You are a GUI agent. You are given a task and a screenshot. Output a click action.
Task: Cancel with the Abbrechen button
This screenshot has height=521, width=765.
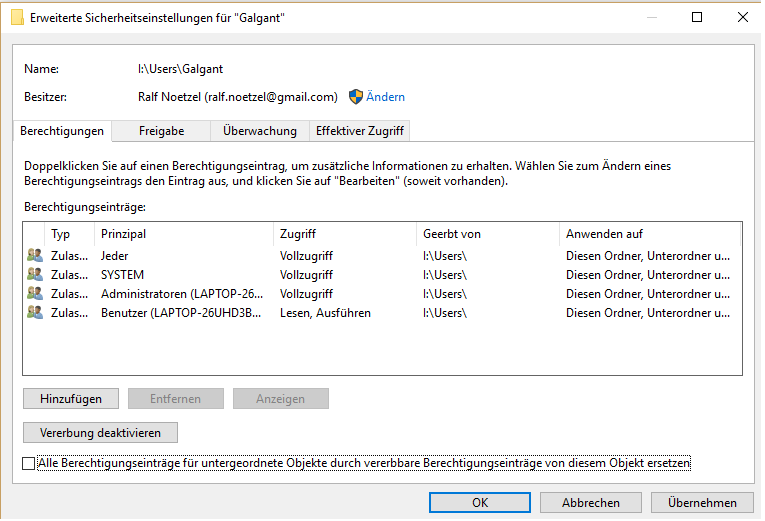coord(591,502)
